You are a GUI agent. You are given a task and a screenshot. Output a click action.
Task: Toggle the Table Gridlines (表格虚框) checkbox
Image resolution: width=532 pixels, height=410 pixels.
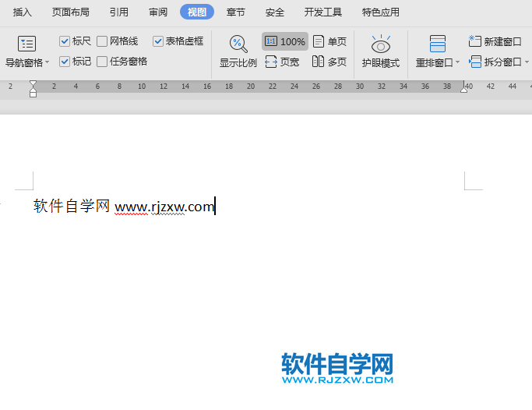(x=158, y=41)
